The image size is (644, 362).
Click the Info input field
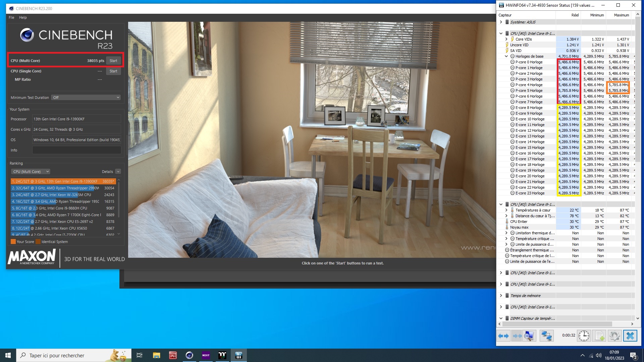76,150
